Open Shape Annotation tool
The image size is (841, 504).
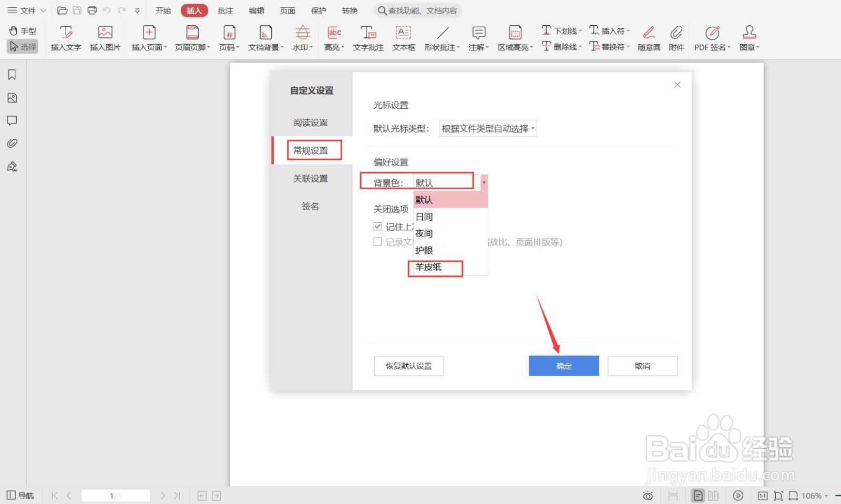[442, 39]
